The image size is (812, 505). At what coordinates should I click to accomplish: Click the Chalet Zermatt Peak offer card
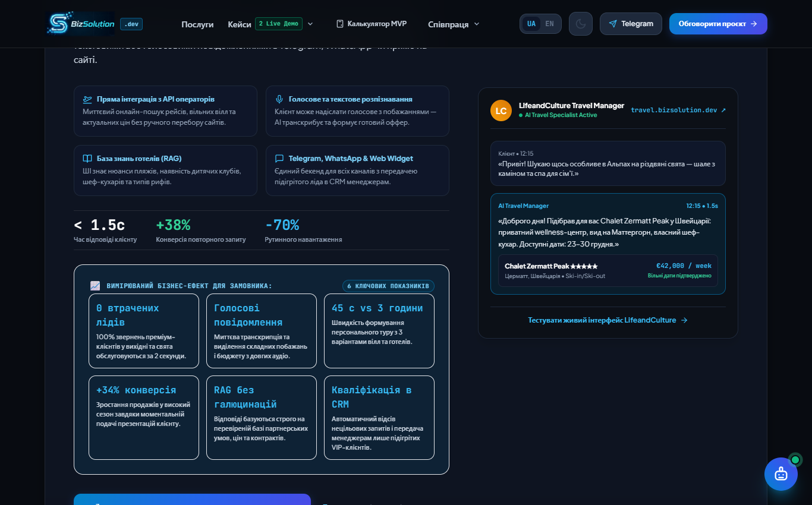point(608,271)
